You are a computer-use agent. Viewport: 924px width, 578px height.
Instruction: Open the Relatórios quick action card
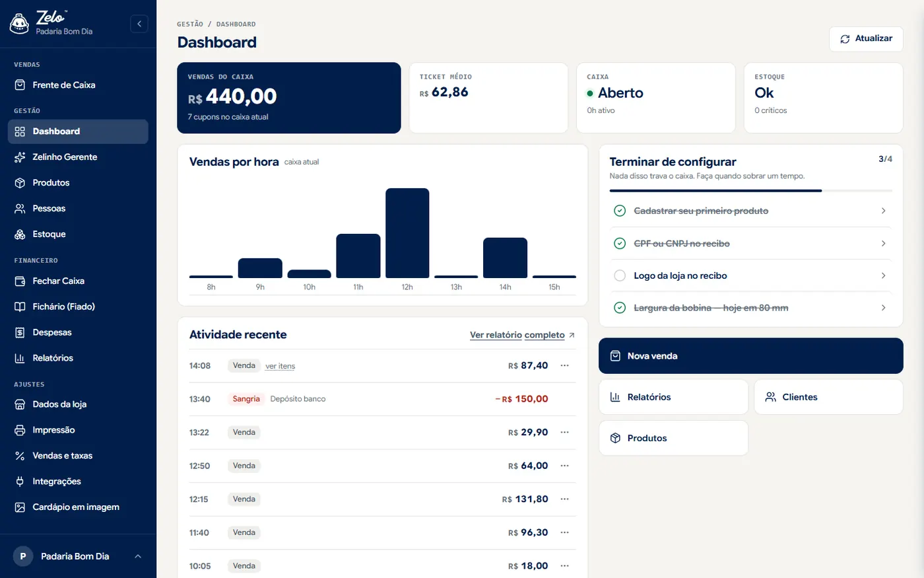pos(673,397)
